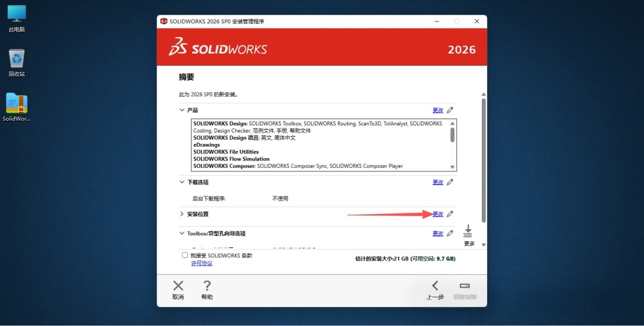Select the 回收站 recycle bin icon
The height and width of the screenshot is (326, 644).
(x=17, y=63)
